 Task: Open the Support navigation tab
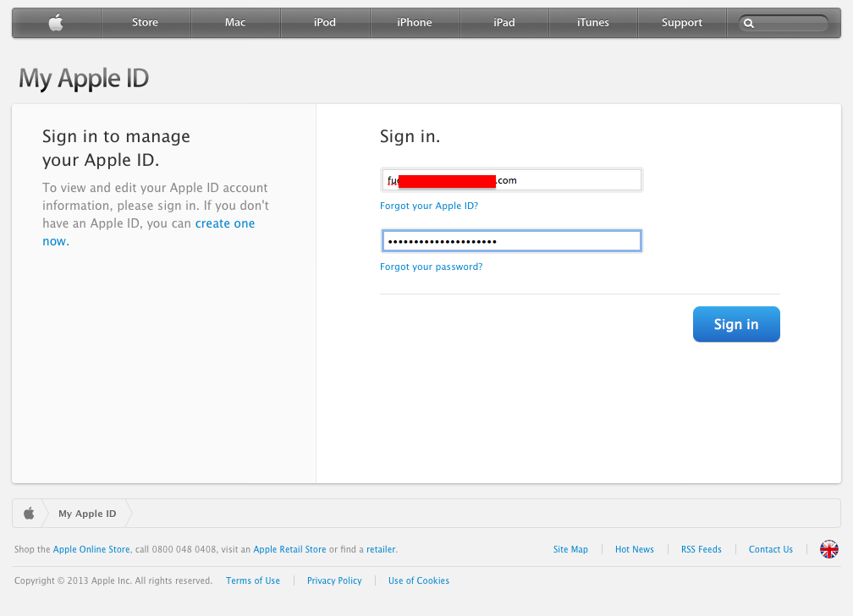pyautogui.click(x=682, y=22)
